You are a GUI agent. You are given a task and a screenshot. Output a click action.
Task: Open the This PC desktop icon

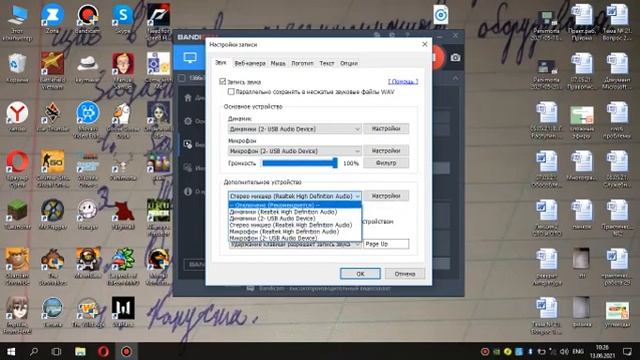click(x=17, y=23)
